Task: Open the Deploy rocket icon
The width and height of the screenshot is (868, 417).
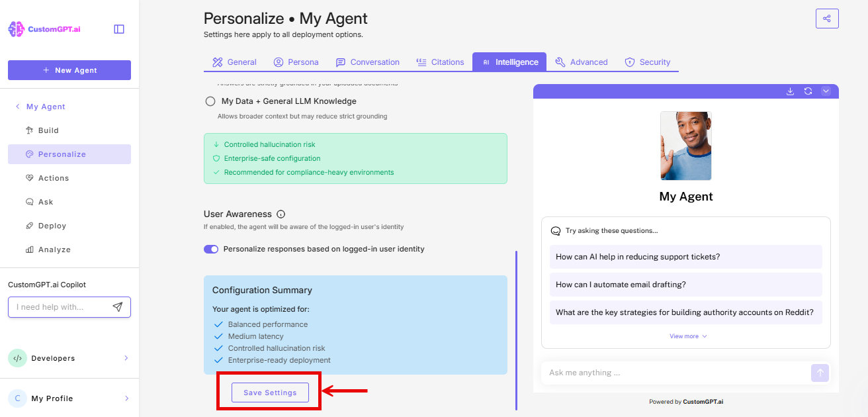Action: [x=28, y=225]
